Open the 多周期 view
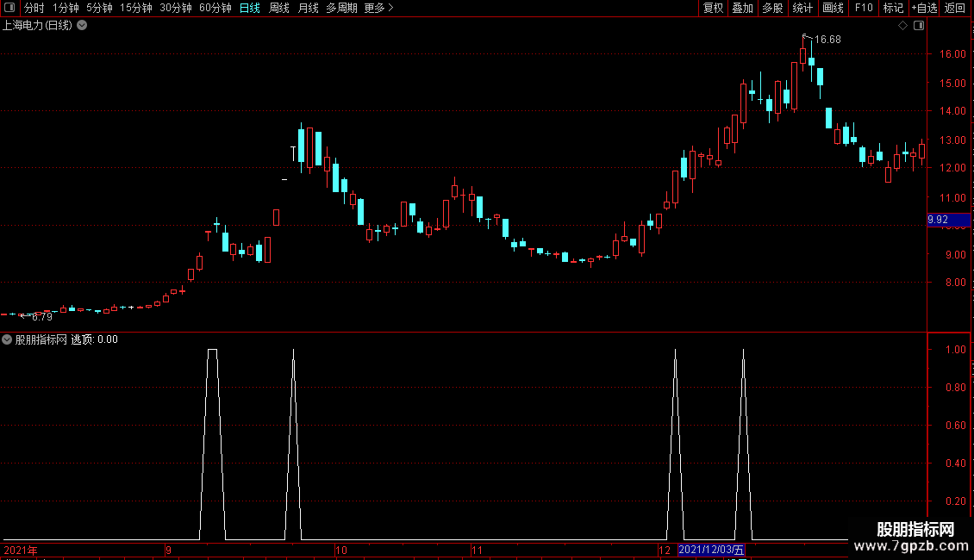 point(341,8)
